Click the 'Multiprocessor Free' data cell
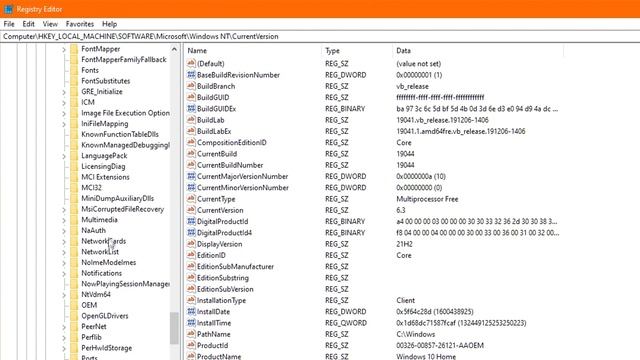 [427, 199]
